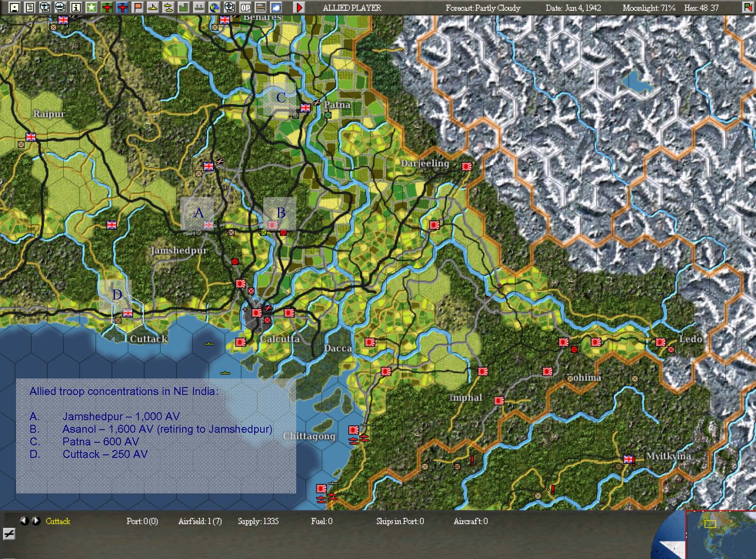Select the British unit at Cuttack
Image resolution: width=756 pixels, height=559 pixels.
[128, 313]
